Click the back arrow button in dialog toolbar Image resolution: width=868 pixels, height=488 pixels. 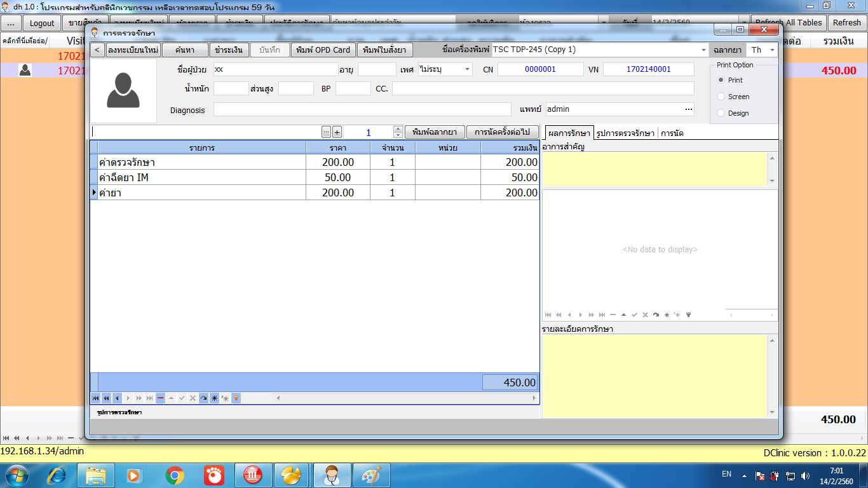click(x=97, y=50)
